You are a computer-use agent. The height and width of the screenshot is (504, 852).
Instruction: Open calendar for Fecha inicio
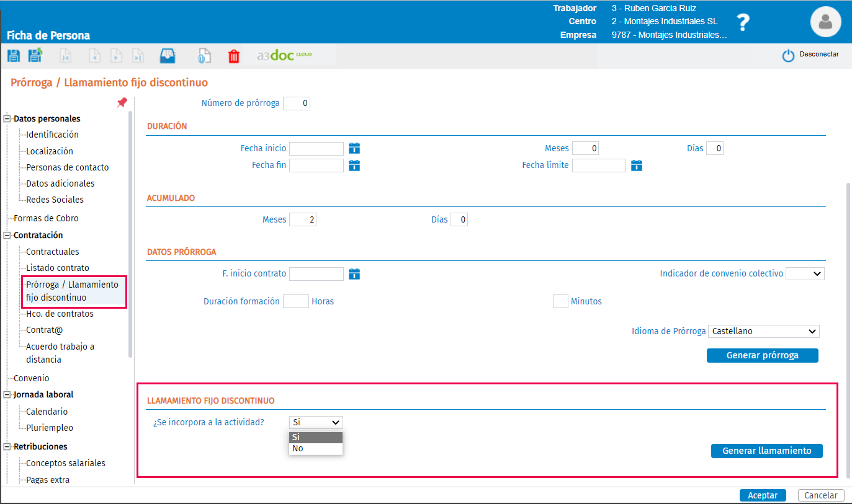354,148
